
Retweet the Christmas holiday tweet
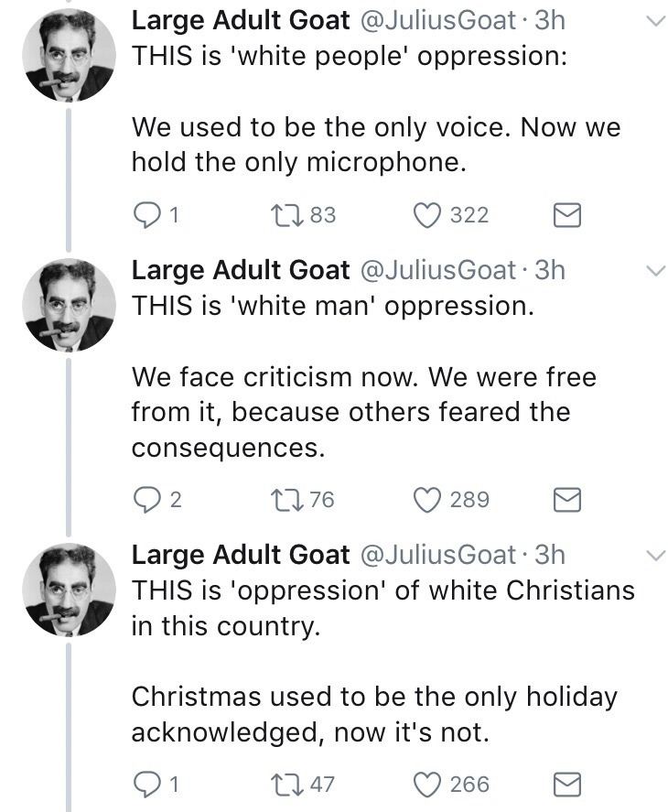tap(284, 785)
